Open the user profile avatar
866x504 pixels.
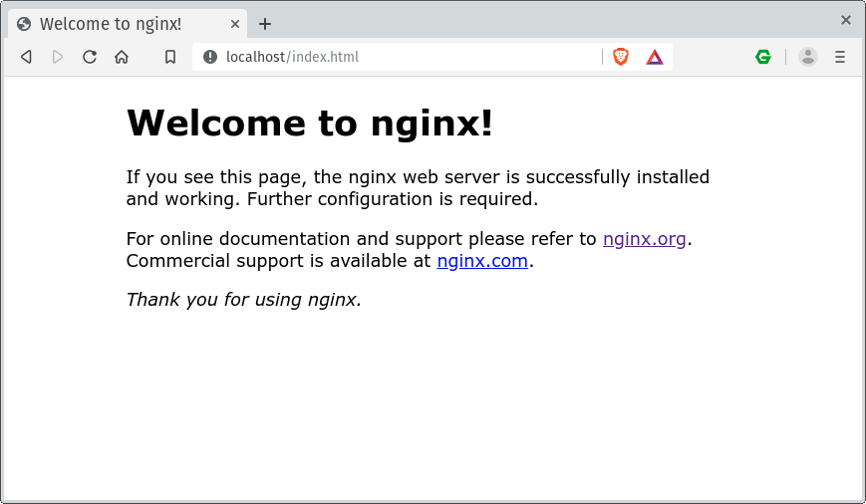[808, 57]
